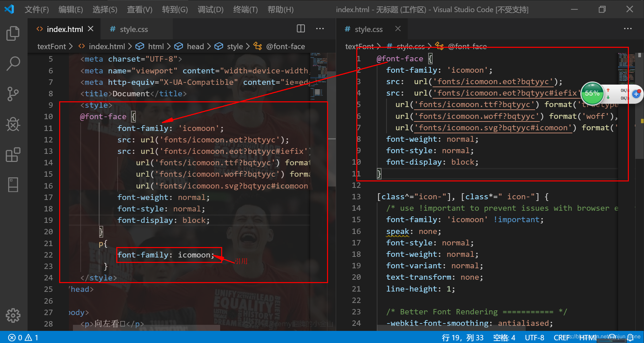Image resolution: width=644 pixels, height=343 pixels.
Task: Click the green 55% floating accelerator ball
Action: click(592, 93)
